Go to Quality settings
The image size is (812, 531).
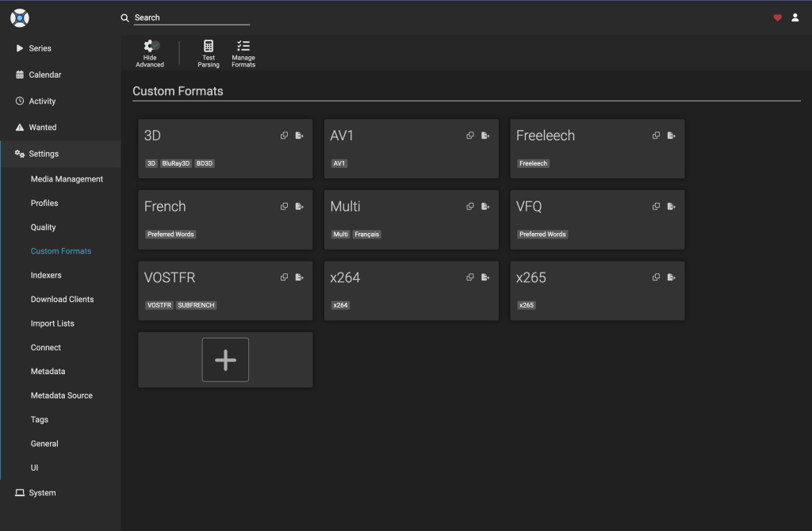pos(43,227)
